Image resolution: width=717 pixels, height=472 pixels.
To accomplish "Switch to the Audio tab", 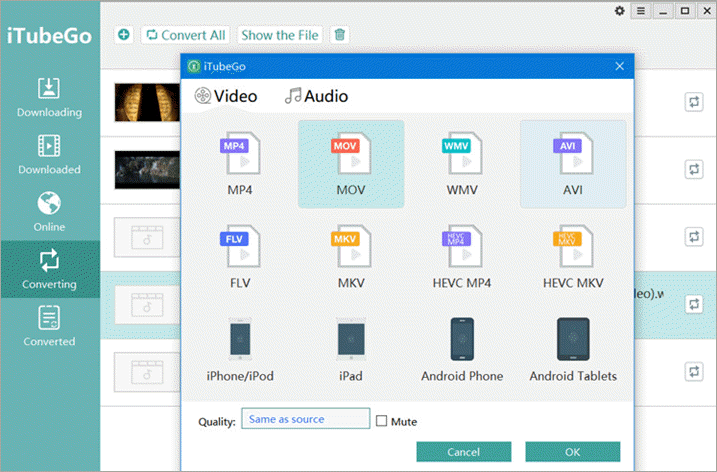I will click(x=316, y=96).
